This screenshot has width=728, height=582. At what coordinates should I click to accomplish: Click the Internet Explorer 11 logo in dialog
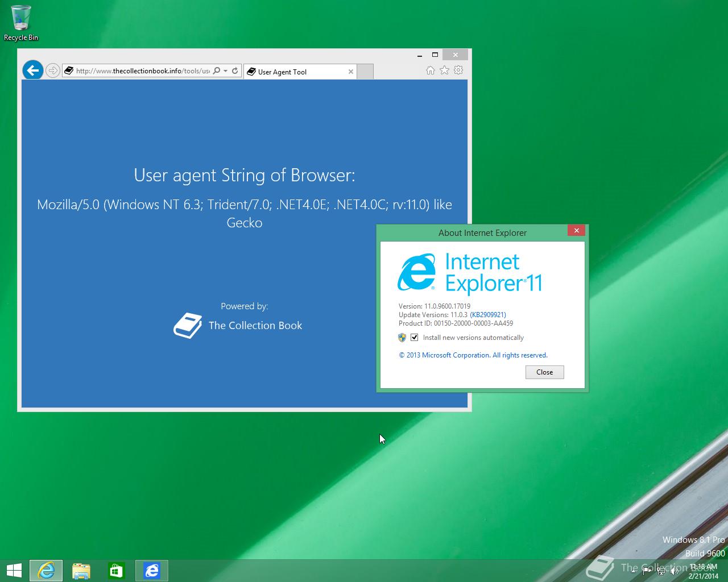[x=470, y=273]
